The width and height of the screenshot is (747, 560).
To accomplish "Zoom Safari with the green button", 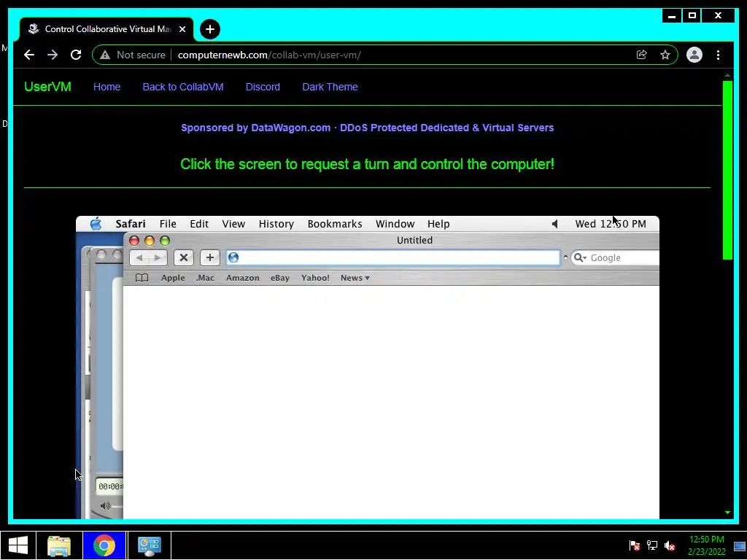I will 165,241.
